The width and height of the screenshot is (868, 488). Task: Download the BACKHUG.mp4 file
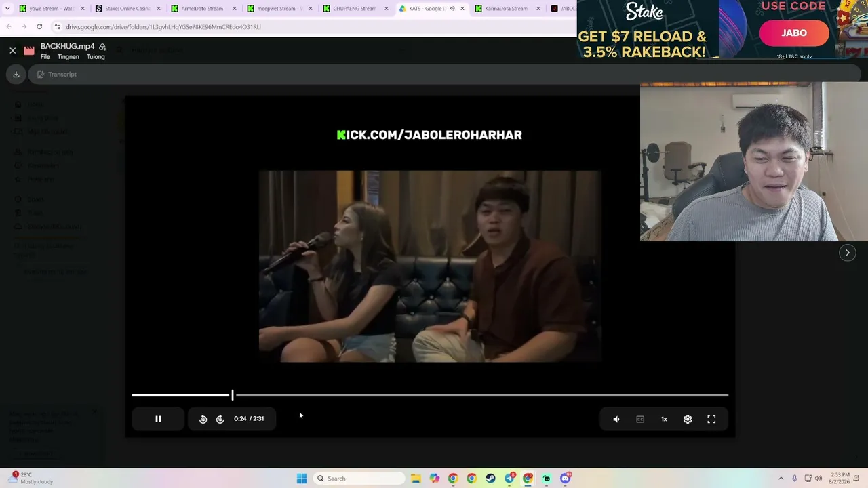coord(16,75)
